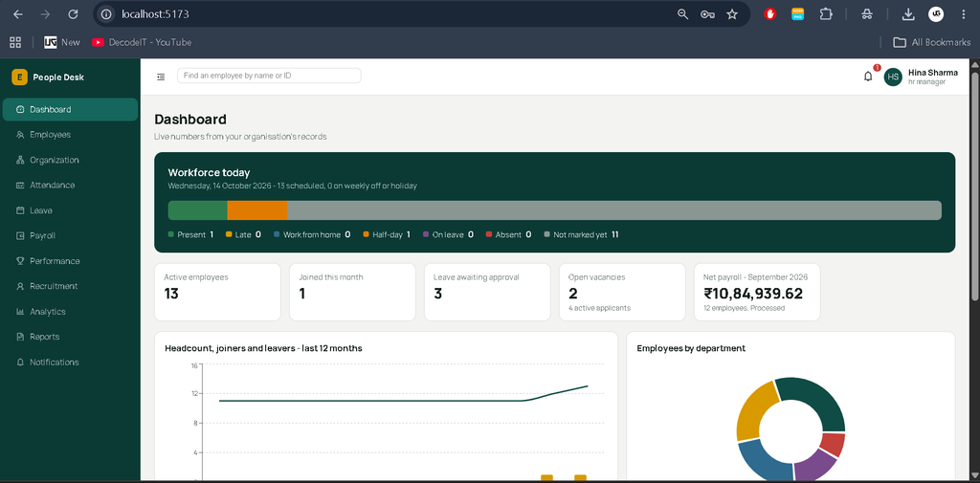
Task: Click the zoom magnifier icon in address bar
Action: pyautogui.click(x=682, y=14)
